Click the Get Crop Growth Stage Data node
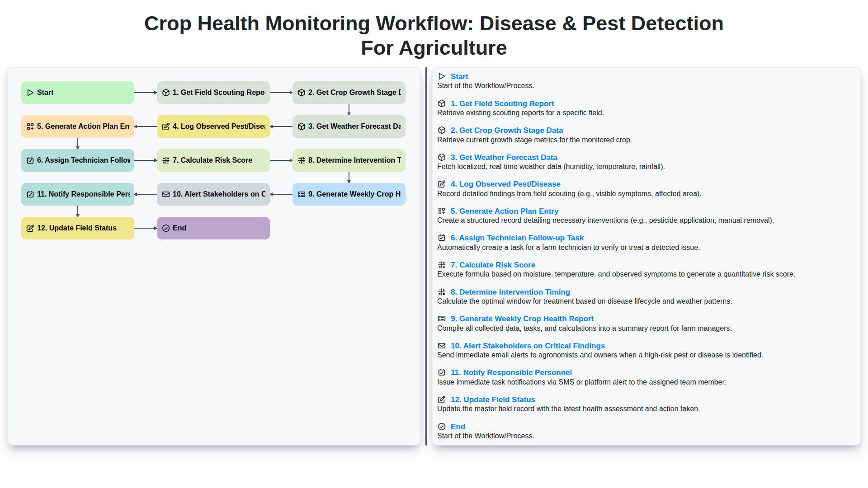 pyautogui.click(x=349, y=92)
